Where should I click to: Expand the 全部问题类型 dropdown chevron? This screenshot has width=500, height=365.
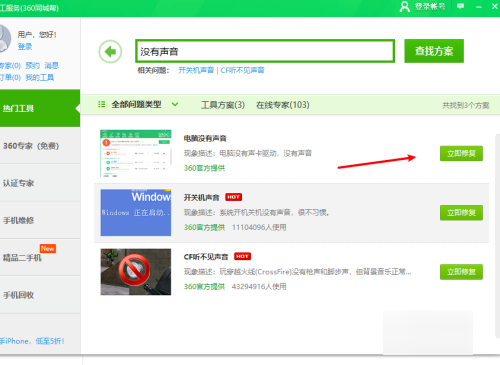(x=175, y=104)
